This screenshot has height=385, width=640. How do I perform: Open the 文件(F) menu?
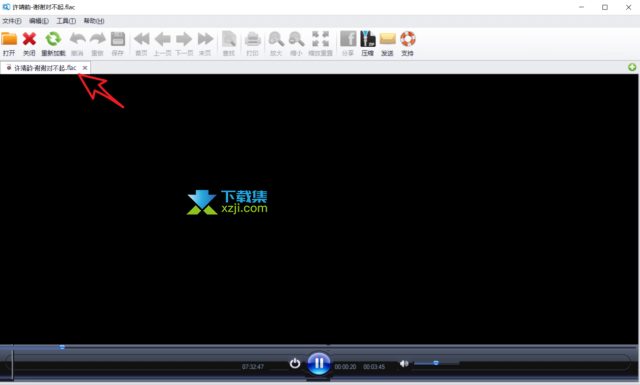[12, 21]
